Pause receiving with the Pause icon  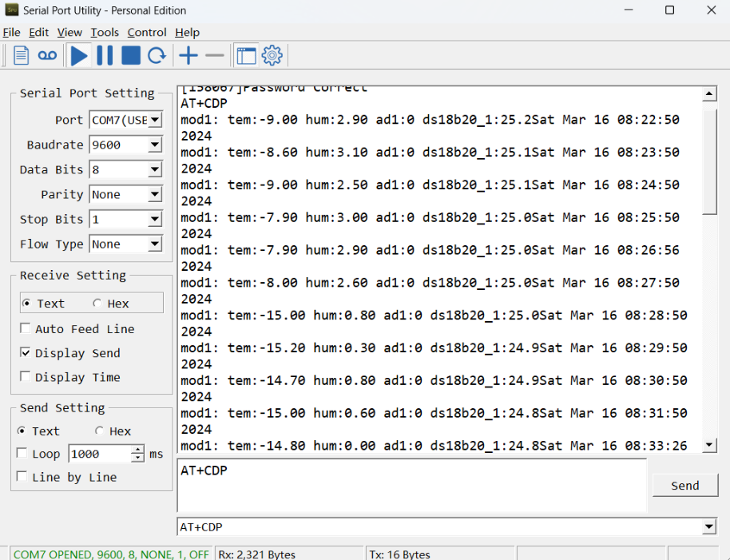click(105, 55)
